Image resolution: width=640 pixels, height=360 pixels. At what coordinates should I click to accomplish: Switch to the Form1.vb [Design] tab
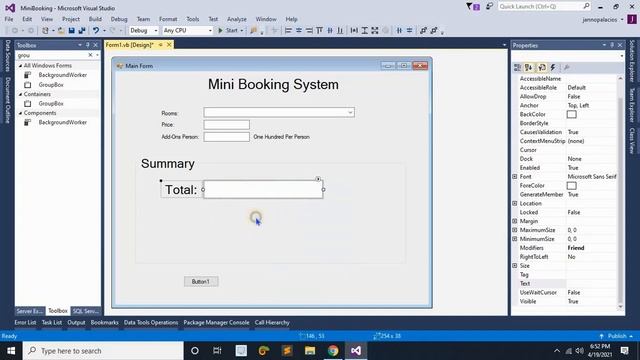click(130, 45)
